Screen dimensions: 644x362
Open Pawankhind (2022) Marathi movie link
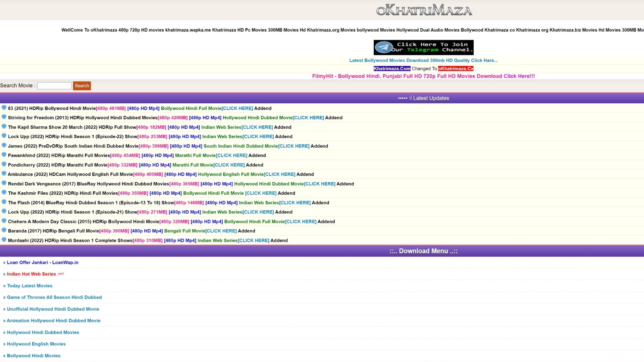point(137,156)
